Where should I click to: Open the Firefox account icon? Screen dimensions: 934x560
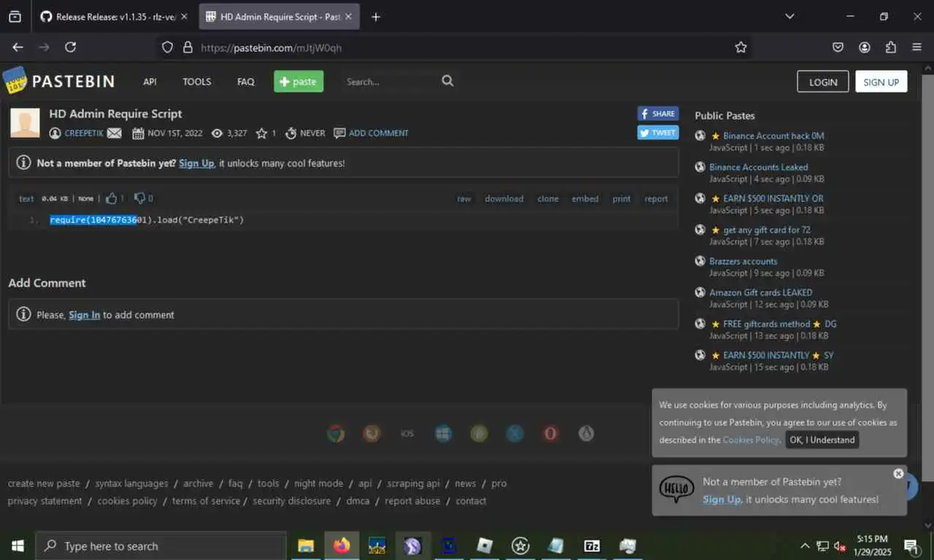(864, 47)
